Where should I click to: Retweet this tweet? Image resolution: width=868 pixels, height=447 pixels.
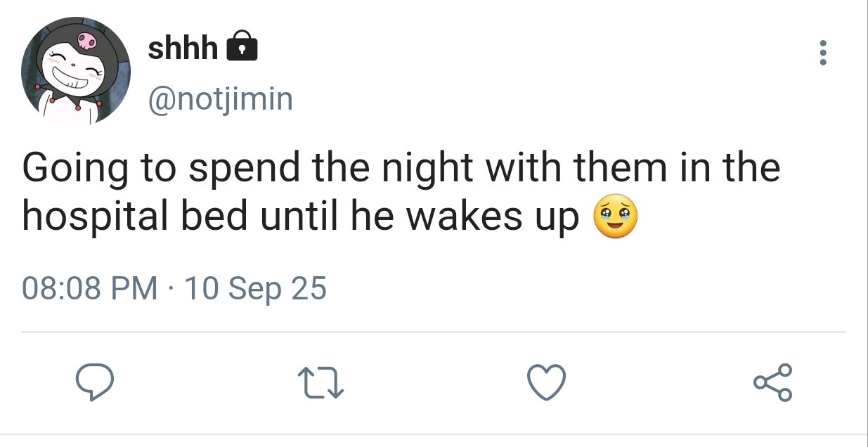[x=320, y=383]
